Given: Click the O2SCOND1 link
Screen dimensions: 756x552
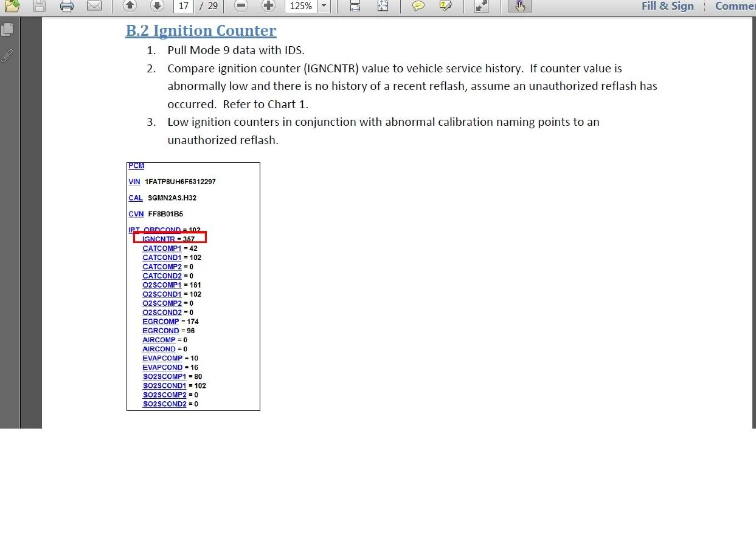Looking at the screenshot, I should click(162, 294).
